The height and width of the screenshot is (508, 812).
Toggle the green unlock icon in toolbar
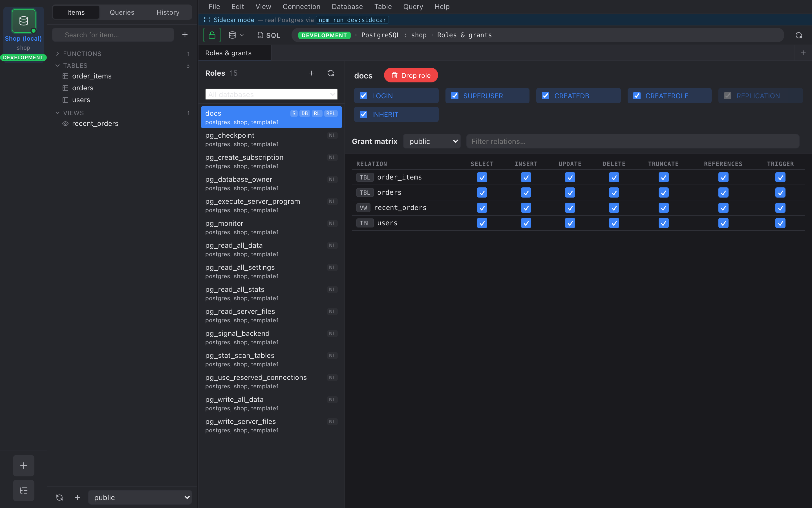pos(212,35)
